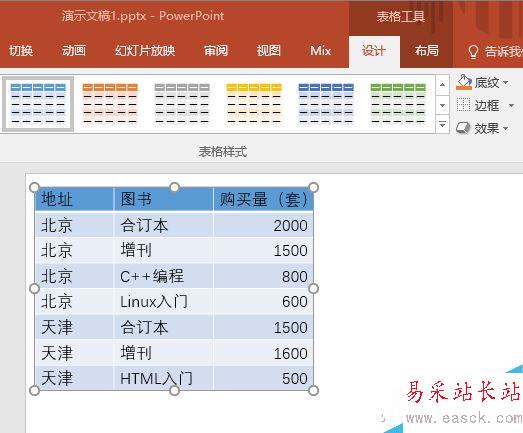The height and width of the screenshot is (433, 523).
Task: Apply the green table style thumbnail
Action: [x=398, y=104]
